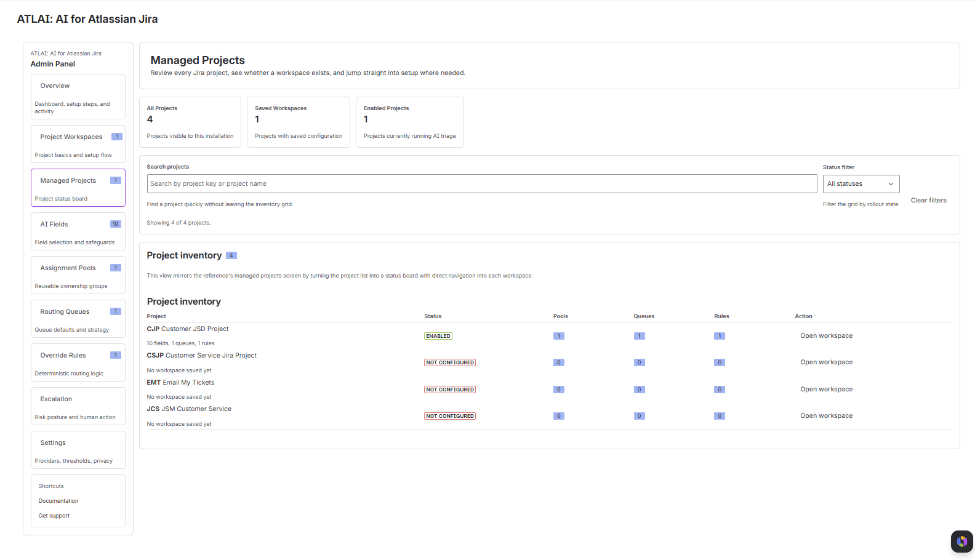Open Routing Queues section

(x=78, y=319)
